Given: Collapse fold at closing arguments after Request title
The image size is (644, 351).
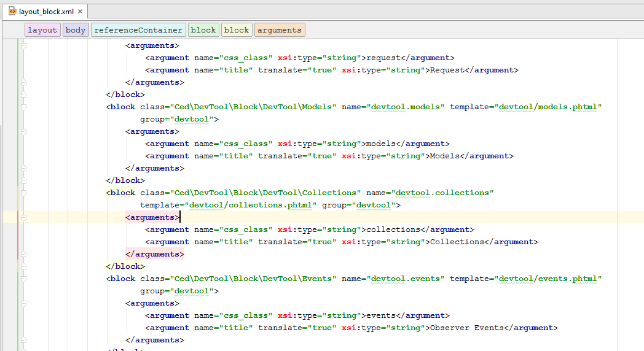Looking at the screenshot, I should [x=23, y=82].
